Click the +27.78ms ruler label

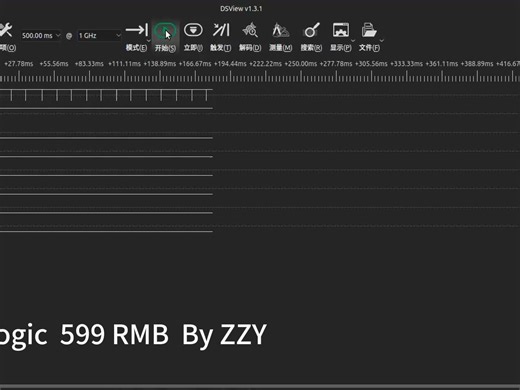click(x=19, y=64)
